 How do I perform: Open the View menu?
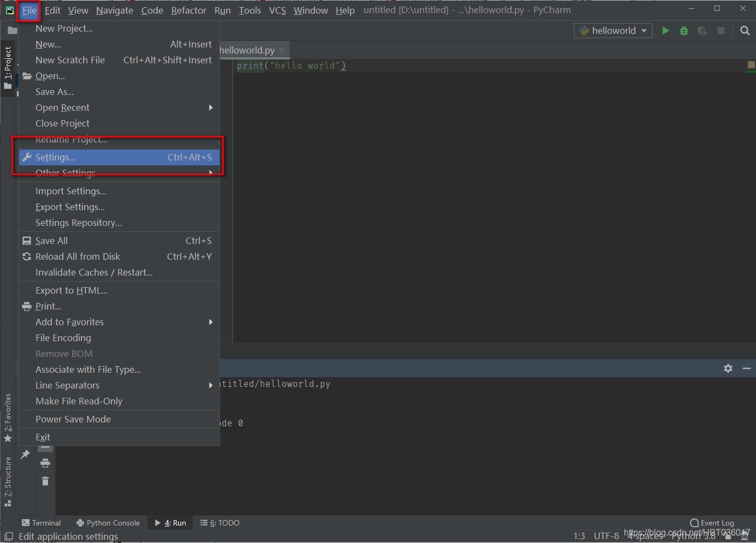[x=78, y=10]
